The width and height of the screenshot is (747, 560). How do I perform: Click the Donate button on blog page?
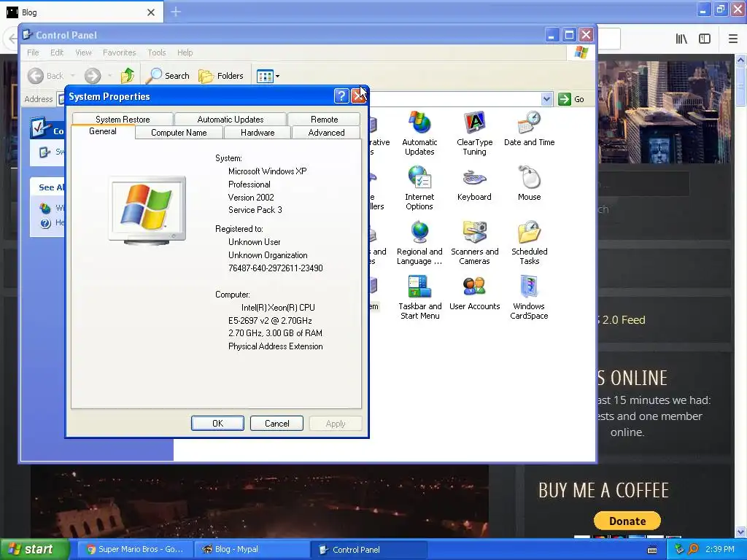[x=627, y=521]
